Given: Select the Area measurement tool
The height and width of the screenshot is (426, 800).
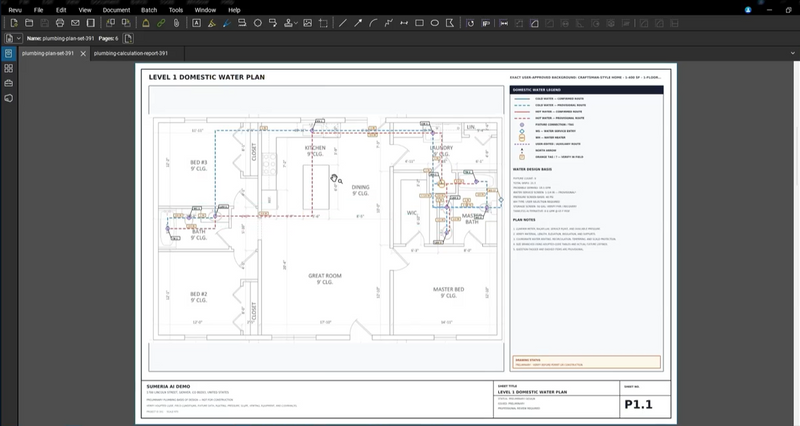Looking at the screenshot, I should coord(534,23).
